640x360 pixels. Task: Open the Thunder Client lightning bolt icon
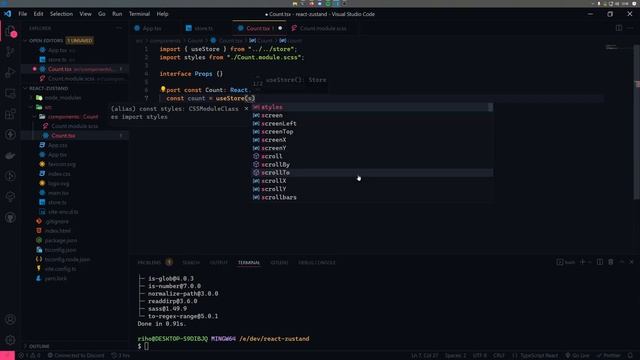tap(11, 135)
